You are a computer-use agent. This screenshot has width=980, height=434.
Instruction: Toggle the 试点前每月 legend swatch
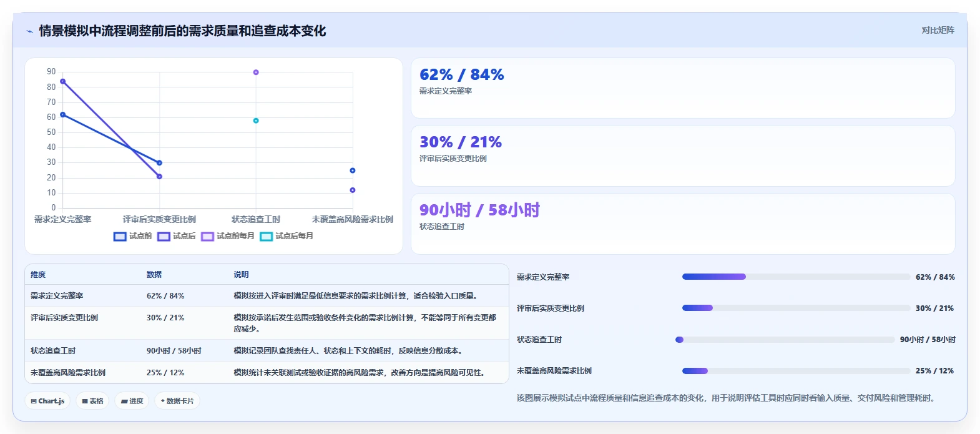[x=207, y=237]
